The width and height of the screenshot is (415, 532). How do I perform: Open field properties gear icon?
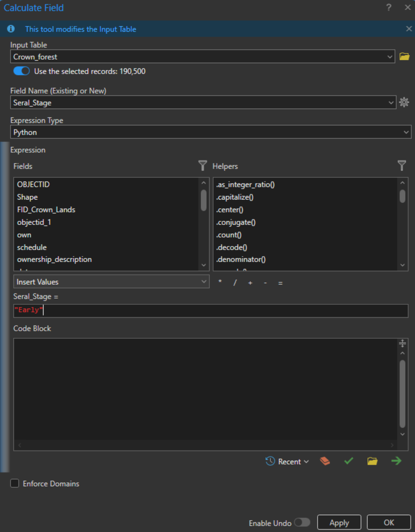coord(404,102)
